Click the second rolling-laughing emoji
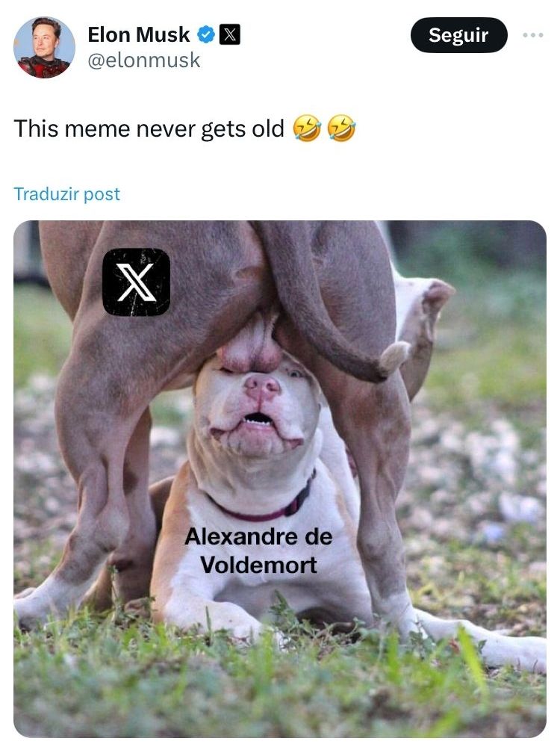This screenshot has height=747, width=560. (x=341, y=128)
